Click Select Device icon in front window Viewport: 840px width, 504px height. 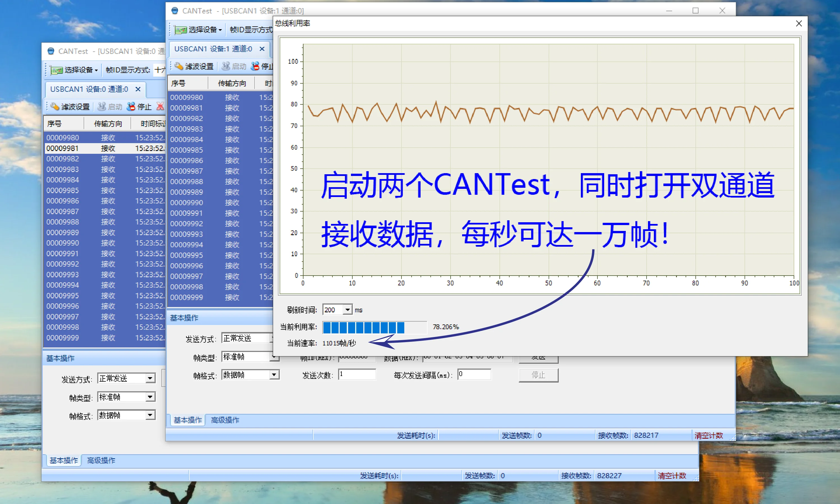point(181,30)
